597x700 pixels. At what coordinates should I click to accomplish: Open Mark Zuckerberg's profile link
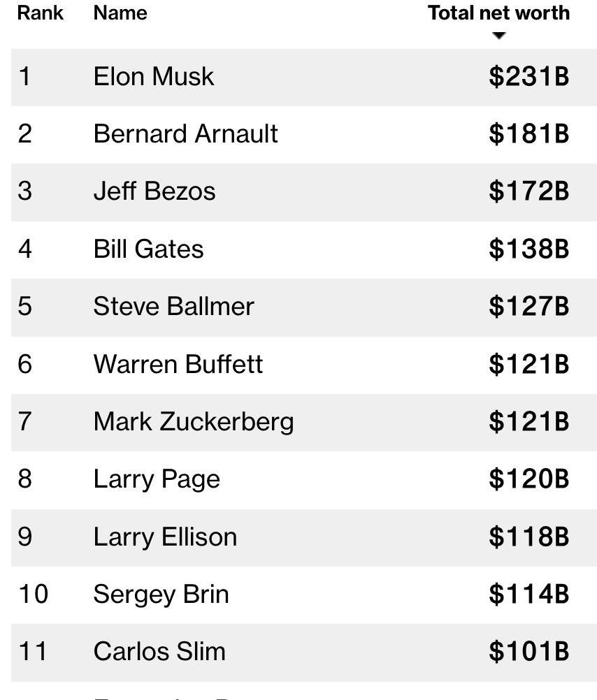pos(193,421)
